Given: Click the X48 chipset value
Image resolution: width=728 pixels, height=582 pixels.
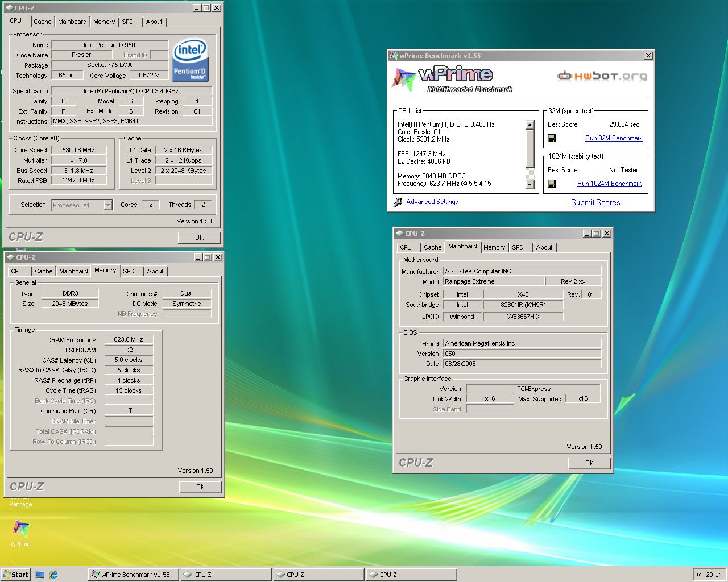Looking at the screenshot, I should 523,294.
